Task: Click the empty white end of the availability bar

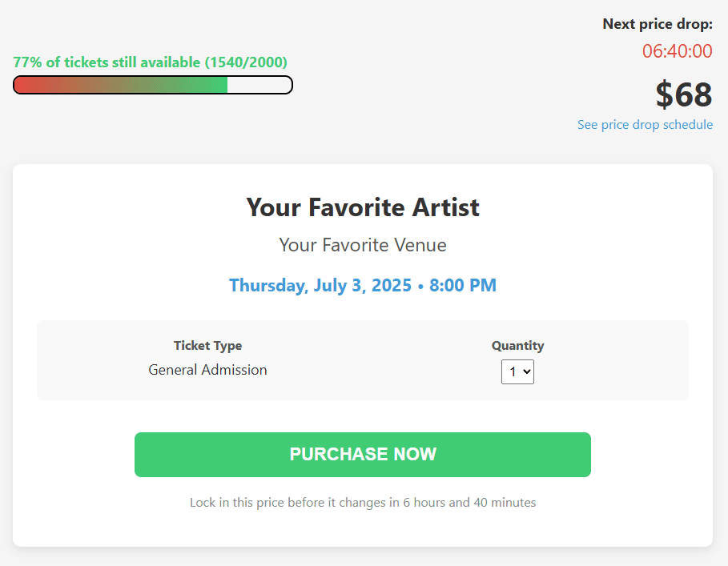Action: pos(259,85)
